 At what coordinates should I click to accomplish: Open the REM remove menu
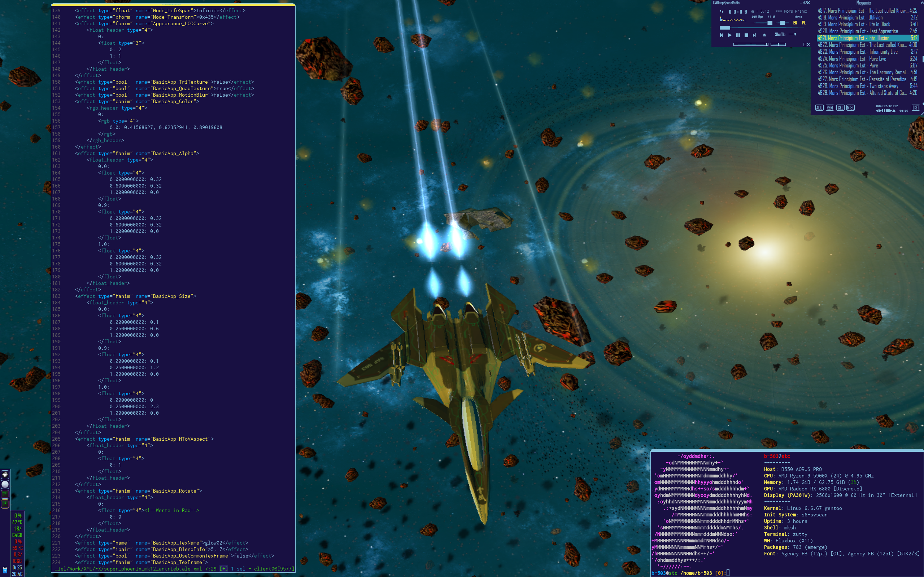click(830, 107)
